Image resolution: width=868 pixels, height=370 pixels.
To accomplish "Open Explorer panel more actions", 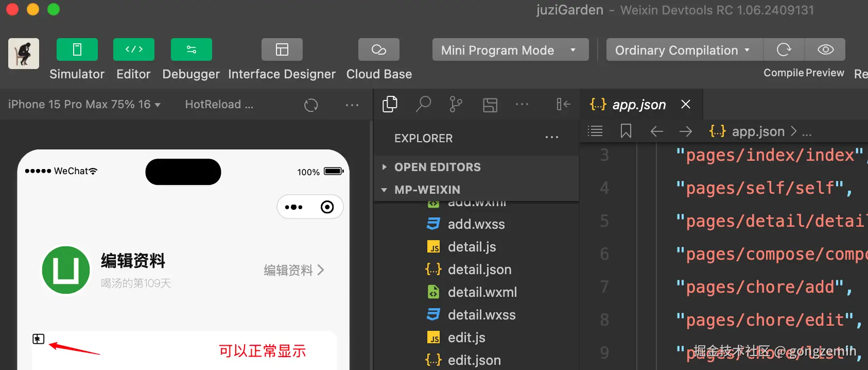I will 552,137.
